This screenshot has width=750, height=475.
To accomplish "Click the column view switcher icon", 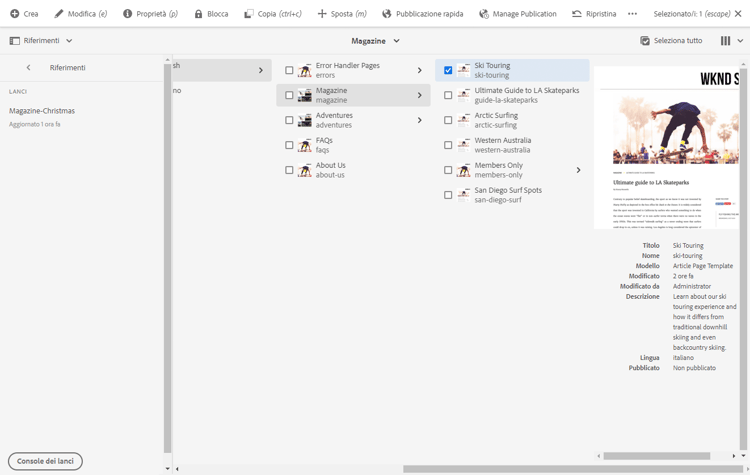I will tap(726, 41).
